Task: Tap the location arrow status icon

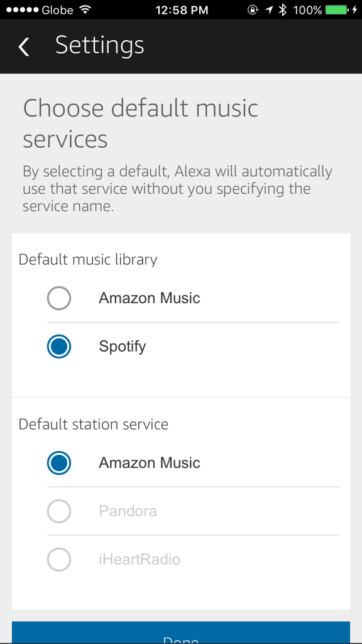Action: [269, 10]
